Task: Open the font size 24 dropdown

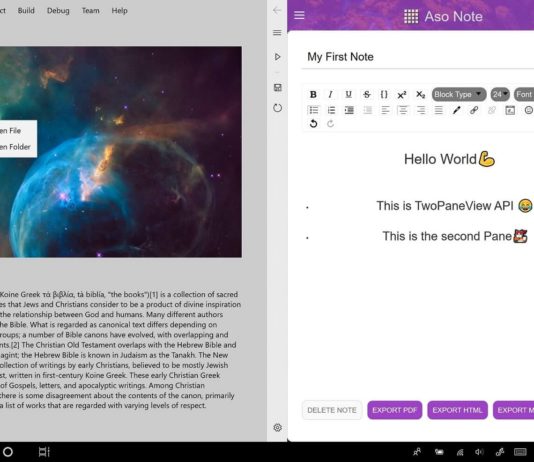Action: click(500, 94)
